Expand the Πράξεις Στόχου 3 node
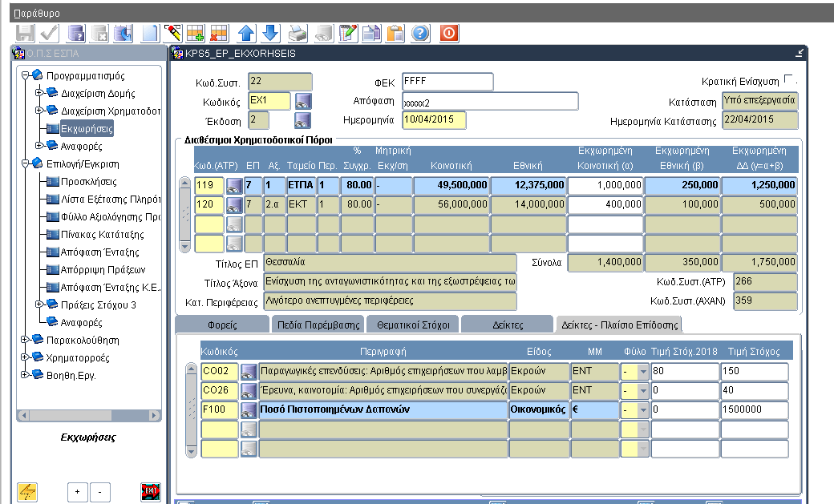834x504 pixels. (38, 304)
